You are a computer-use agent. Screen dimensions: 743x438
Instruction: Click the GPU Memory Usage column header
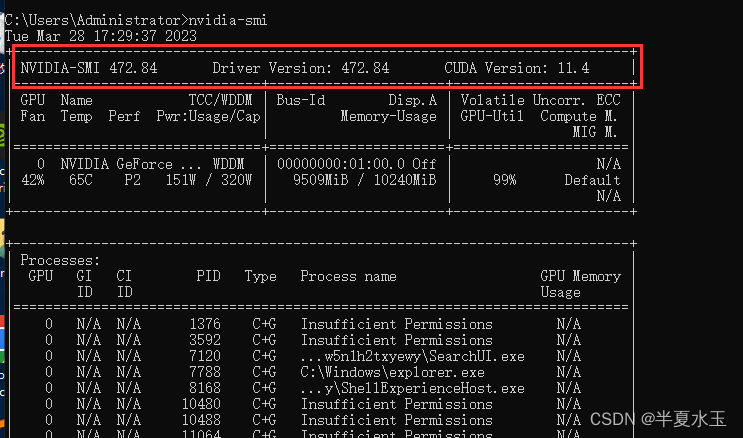(580, 284)
